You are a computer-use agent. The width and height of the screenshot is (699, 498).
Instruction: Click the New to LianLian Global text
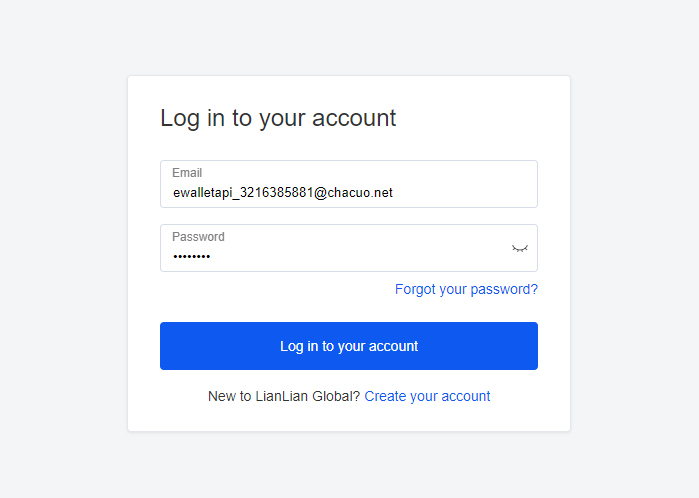click(x=284, y=396)
